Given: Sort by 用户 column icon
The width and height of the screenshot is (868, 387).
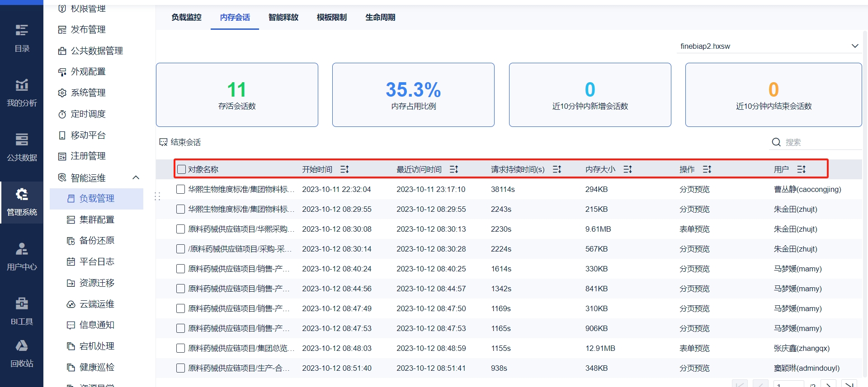Looking at the screenshot, I should pos(802,169).
